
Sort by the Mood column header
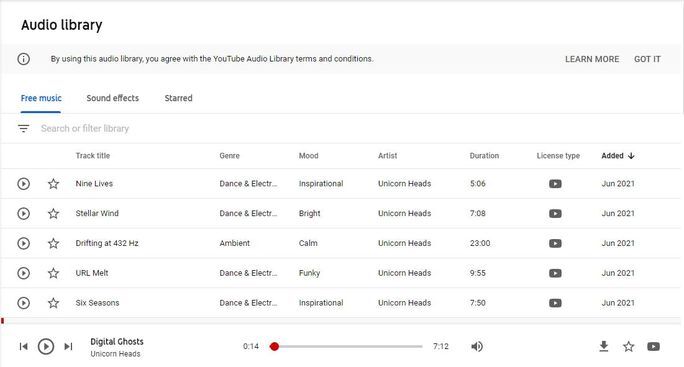coord(308,156)
